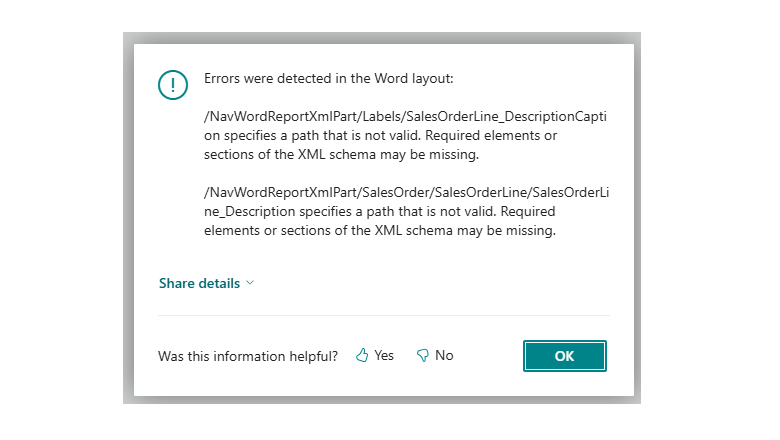Viewport: 780px width, 440px height.
Task: Click the thumbs up icon
Action: tap(362, 356)
